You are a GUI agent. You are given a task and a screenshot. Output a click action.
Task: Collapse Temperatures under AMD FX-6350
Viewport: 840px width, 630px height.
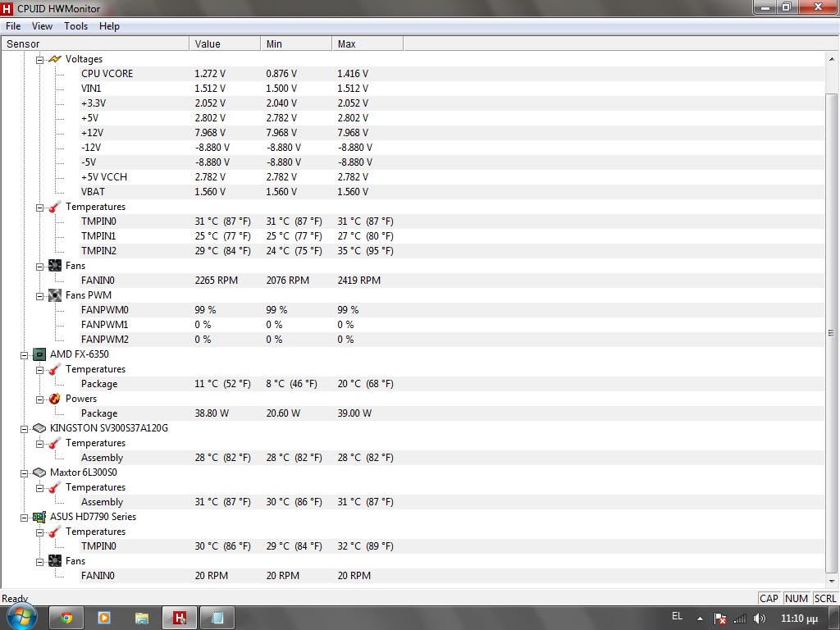coord(39,370)
